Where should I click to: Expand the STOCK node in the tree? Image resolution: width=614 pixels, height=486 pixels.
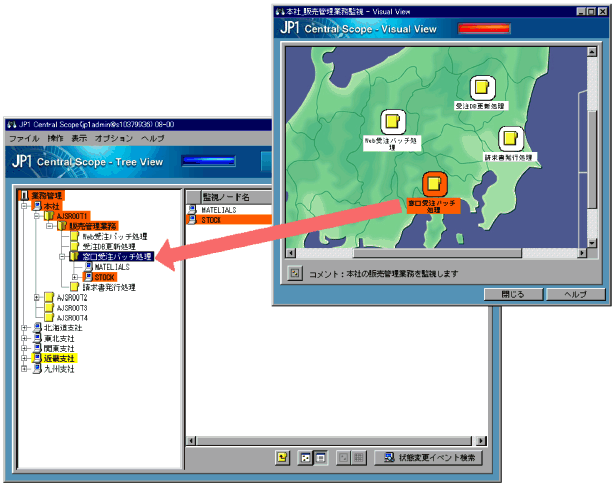pos(74,277)
